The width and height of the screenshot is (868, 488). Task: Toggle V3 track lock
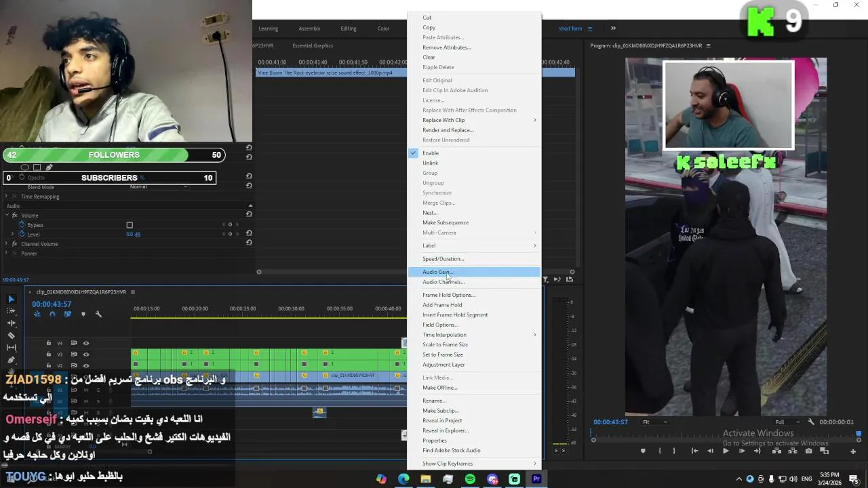48,354
